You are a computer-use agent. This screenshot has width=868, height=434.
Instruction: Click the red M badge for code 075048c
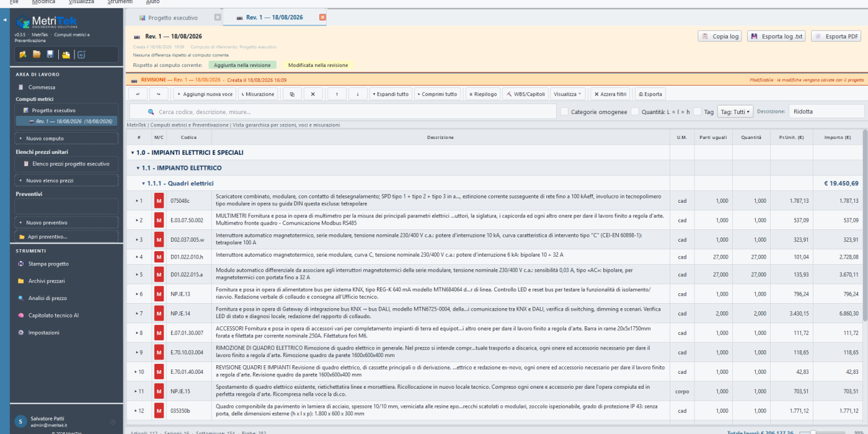click(x=159, y=201)
